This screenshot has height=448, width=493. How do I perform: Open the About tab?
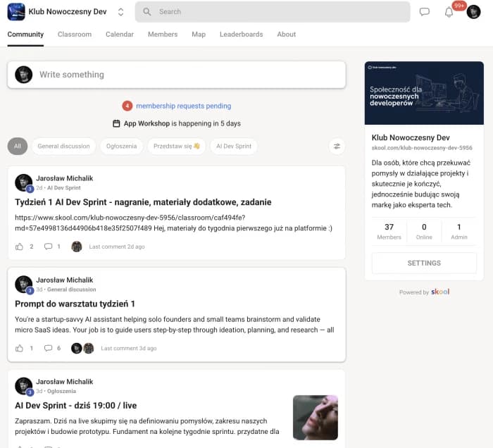(286, 35)
